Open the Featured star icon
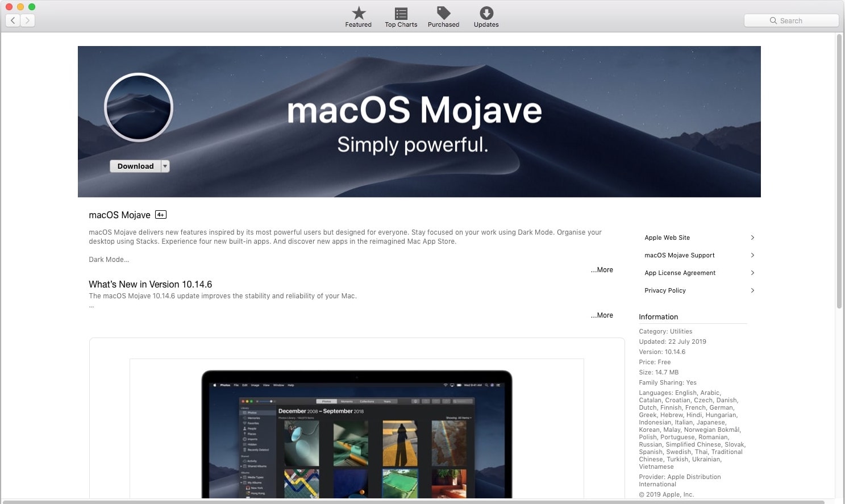 (359, 13)
